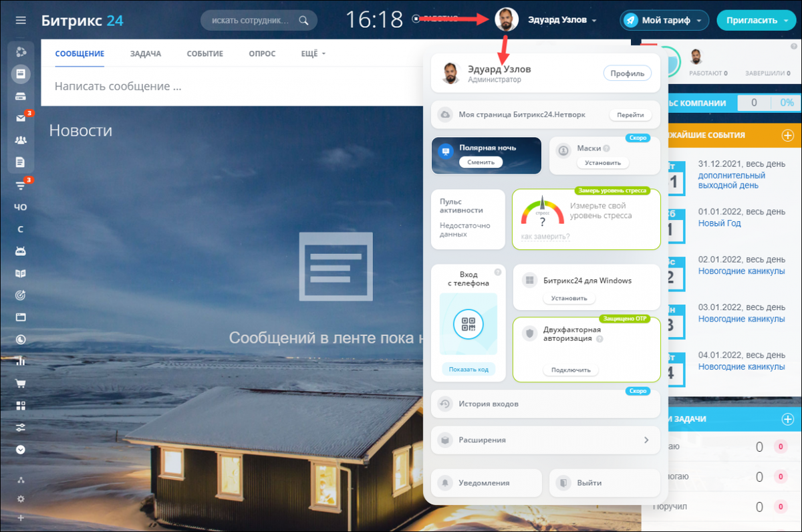Screen dimensions: 802x532
Task: Click the news feed icon in sidebar
Action: click(x=21, y=74)
